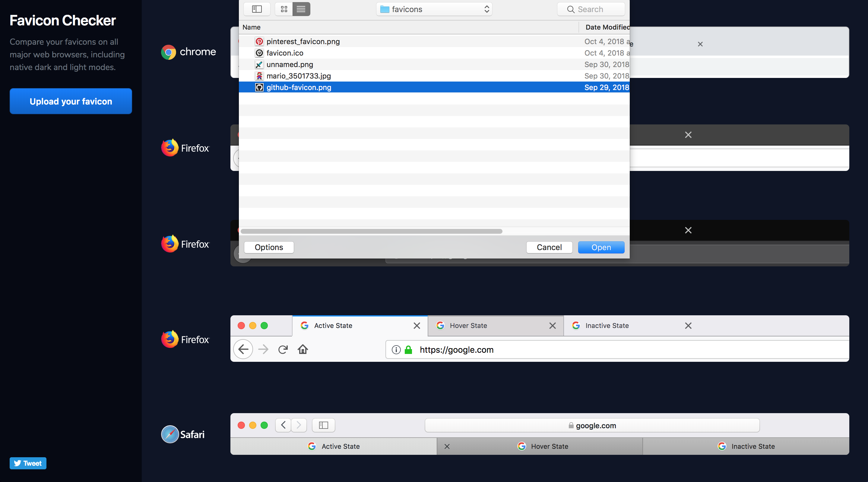This screenshot has width=868, height=482.
Task: Select mario_3501733.jpg file
Action: coord(298,76)
